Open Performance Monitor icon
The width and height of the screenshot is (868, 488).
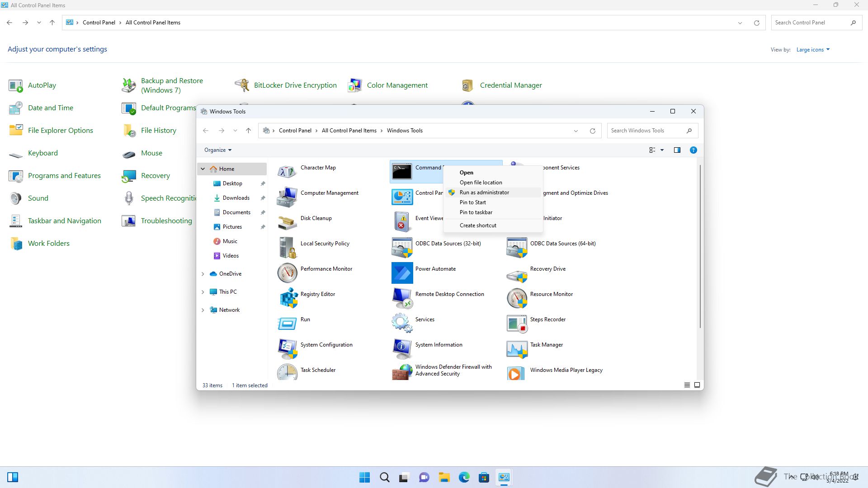click(287, 272)
